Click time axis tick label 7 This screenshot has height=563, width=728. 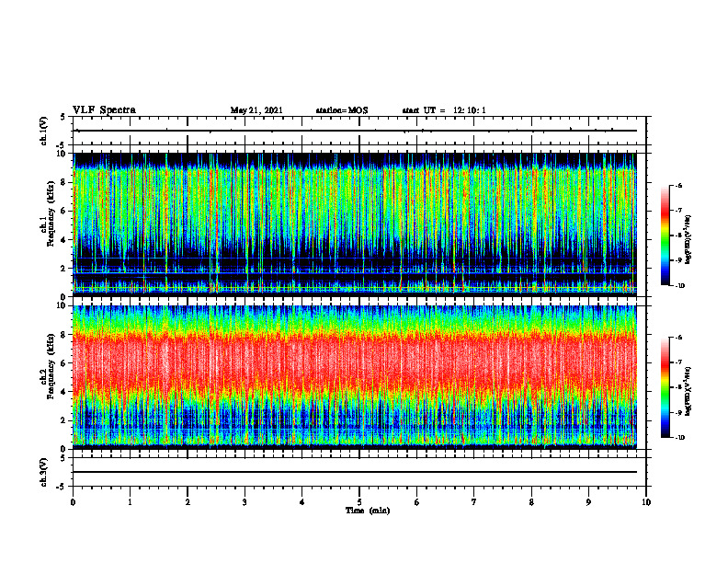click(474, 502)
